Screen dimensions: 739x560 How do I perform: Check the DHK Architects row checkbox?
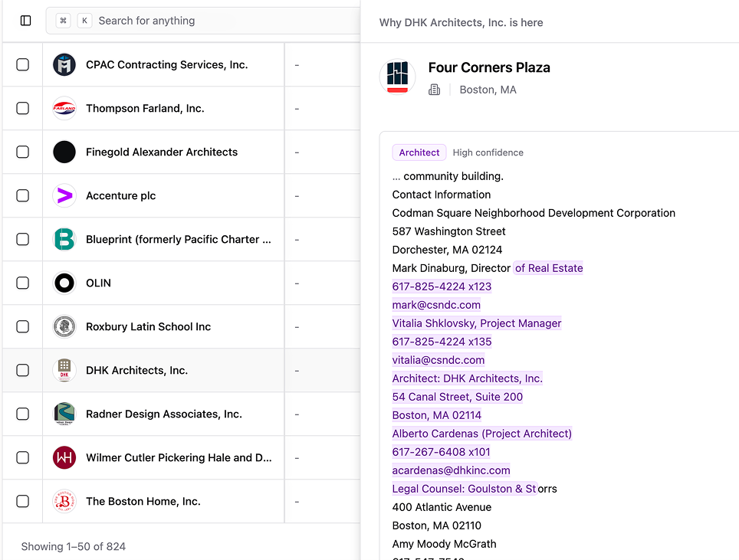[x=23, y=370]
